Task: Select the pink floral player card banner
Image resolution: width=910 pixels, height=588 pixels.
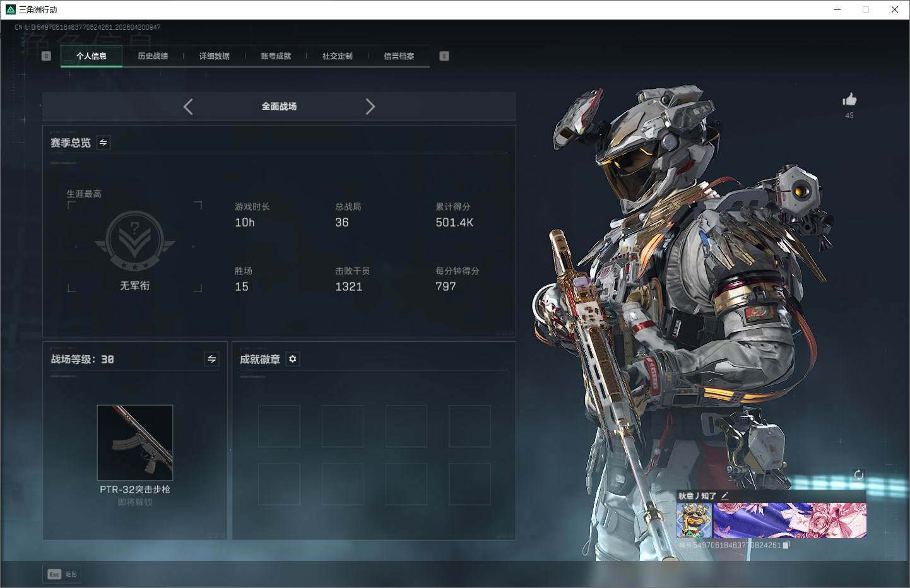Action: tap(789, 520)
